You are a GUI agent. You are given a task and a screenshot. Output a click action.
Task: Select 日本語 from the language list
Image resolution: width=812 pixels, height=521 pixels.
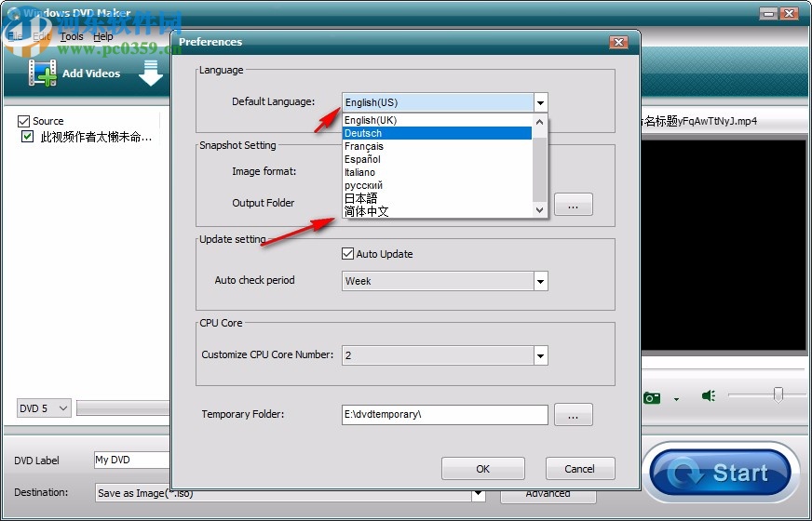point(437,198)
